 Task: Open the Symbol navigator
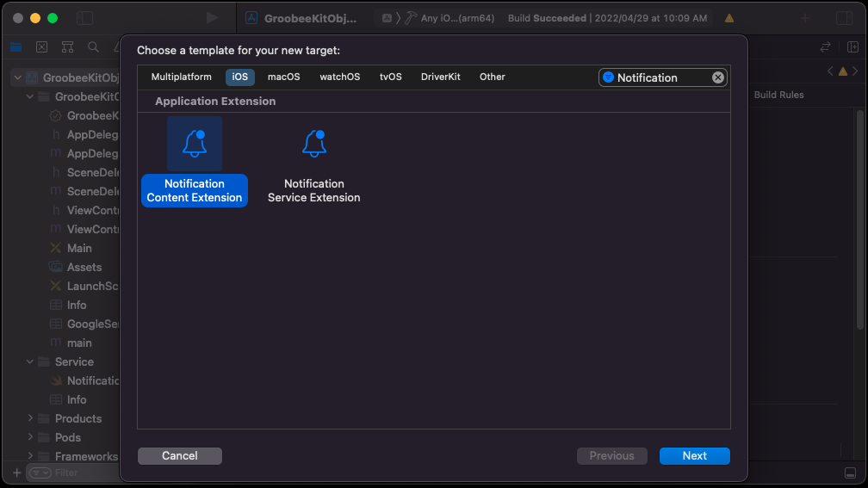click(x=67, y=47)
